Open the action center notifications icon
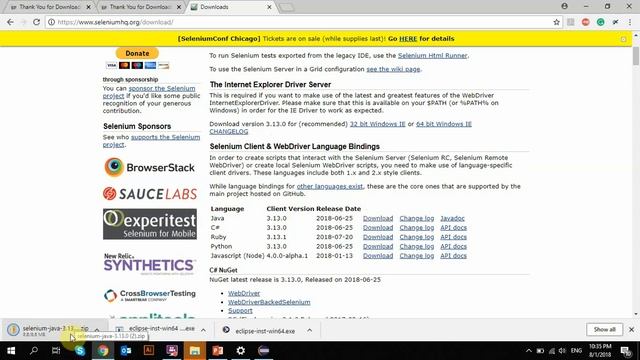The height and width of the screenshot is (360, 640). tap(626, 351)
